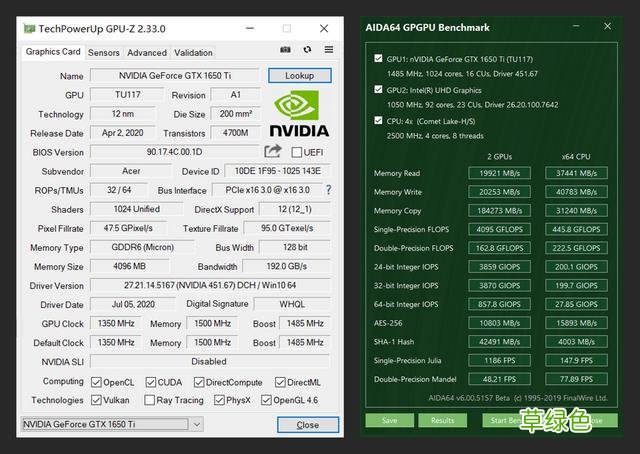Image resolution: width=640 pixels, height=454 pixels.
Task: Uncheck GPU1 GeForce GTX 1650 Ti in AIDA64
Action: pyautogui.click(x=378, y=58)
